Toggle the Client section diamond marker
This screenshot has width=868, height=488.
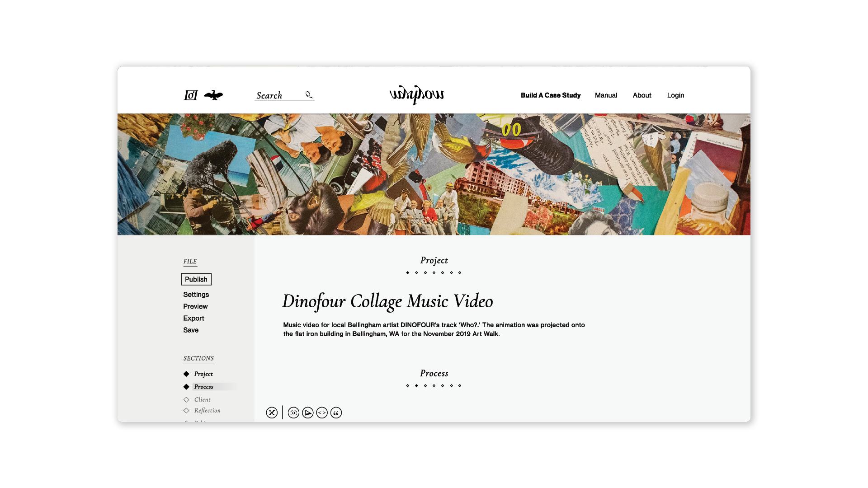[186, 399]
